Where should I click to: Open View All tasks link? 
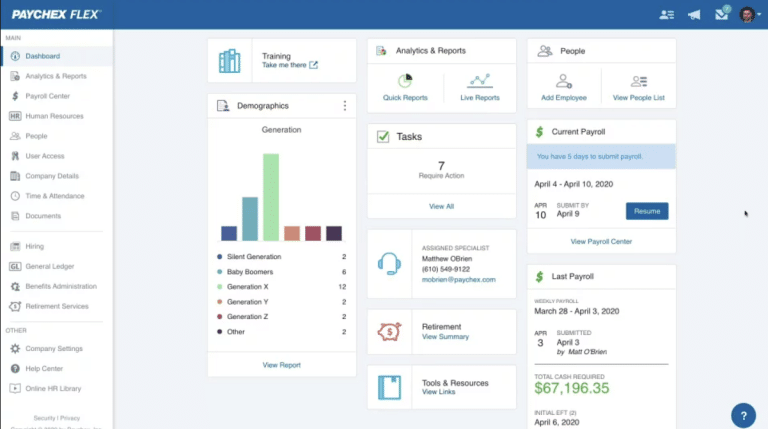point(441,206)
